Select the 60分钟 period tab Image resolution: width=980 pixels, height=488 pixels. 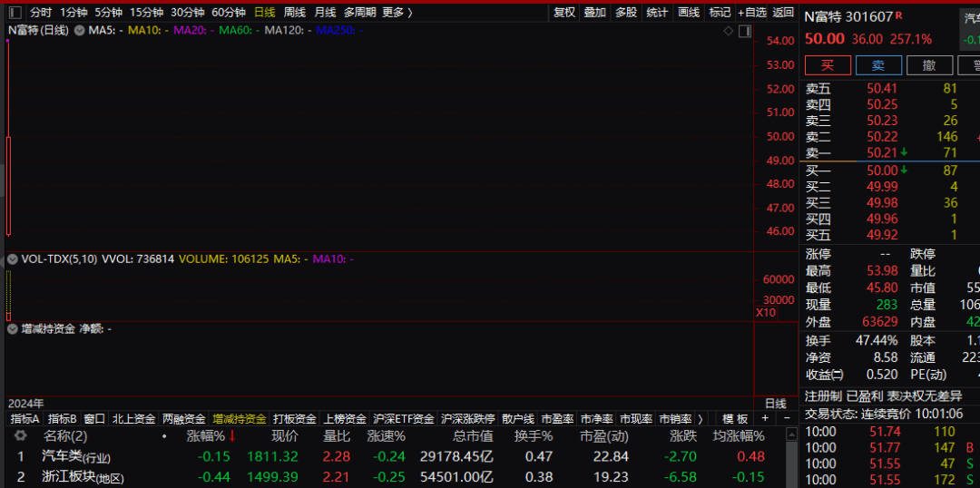click(x=229, y=13)
